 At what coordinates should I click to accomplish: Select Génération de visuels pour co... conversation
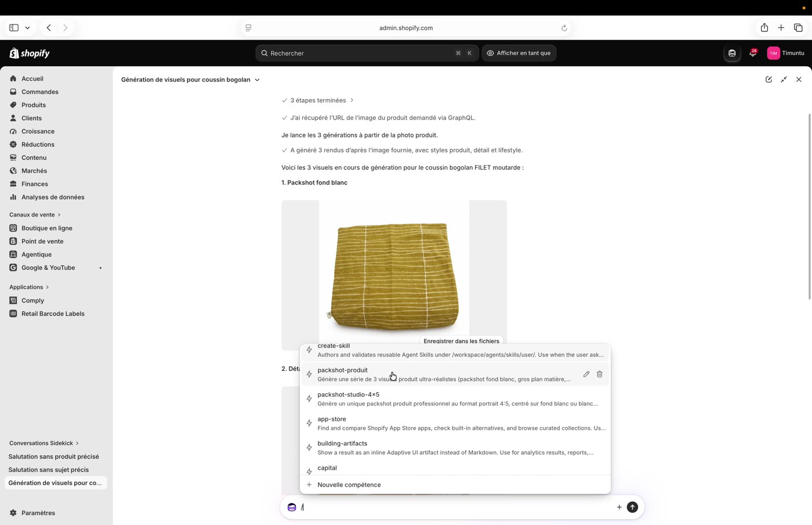point(56,483)
